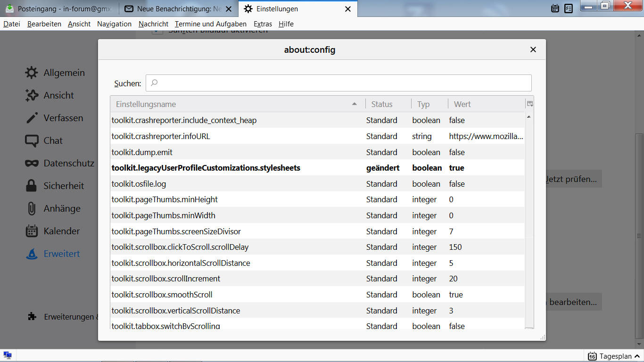The image size is (644, 362).
Task: Open the tasks checklist icon in title bar
Action: click(569, 8)
